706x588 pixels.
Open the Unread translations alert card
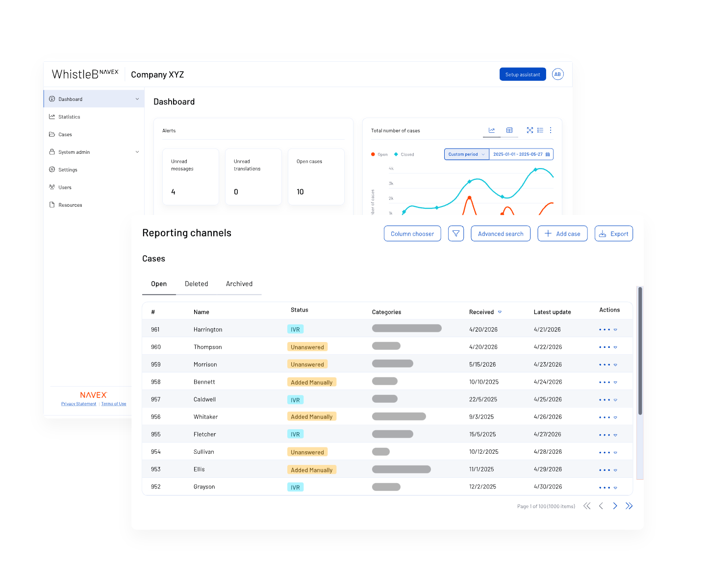(x=253, y=177)
